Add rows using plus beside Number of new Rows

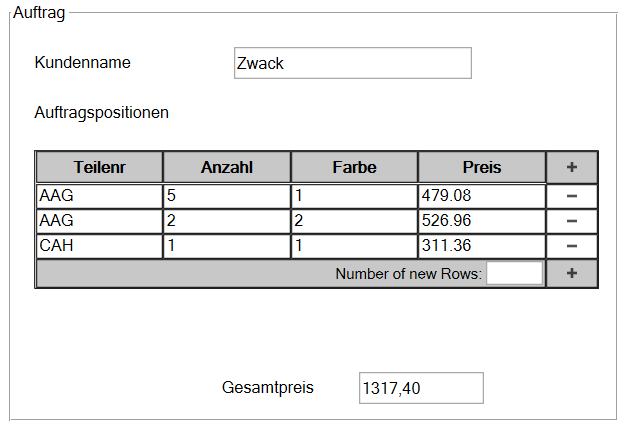point(572,273)
